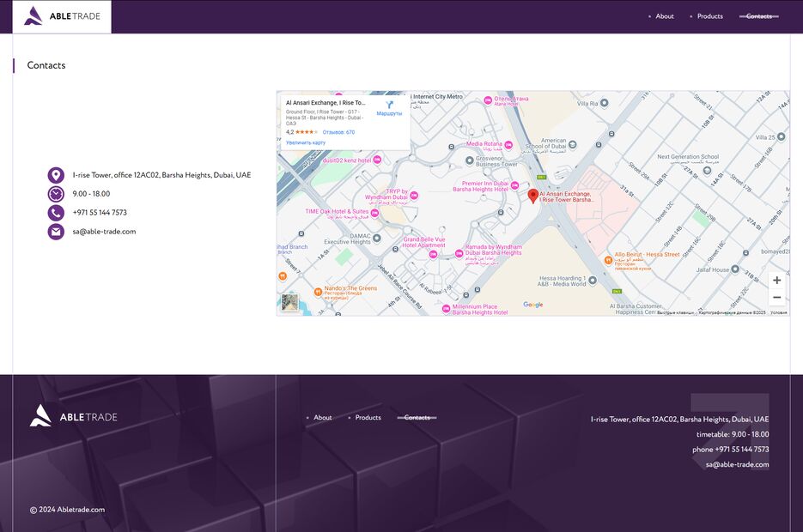Open the About page from header menu
The image size is (803, 532).
(665, 16)
